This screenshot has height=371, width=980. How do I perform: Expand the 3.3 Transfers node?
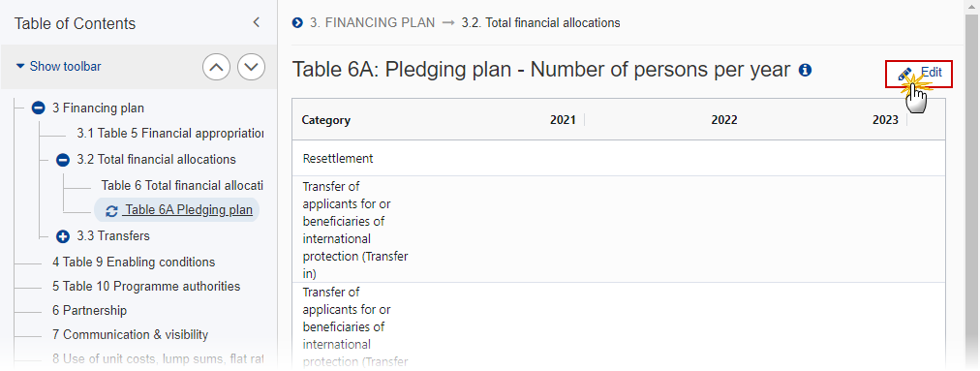(x=63, y=236)
